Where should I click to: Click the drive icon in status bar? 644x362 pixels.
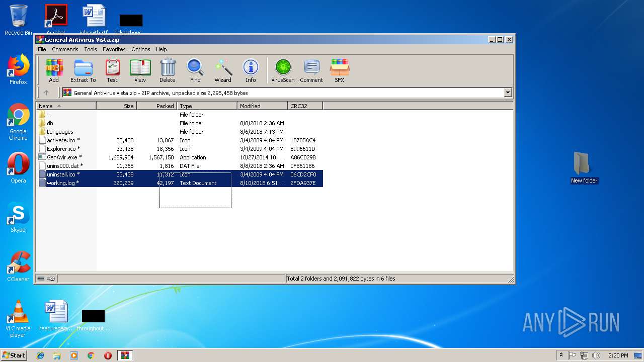[x=41, y=279]
